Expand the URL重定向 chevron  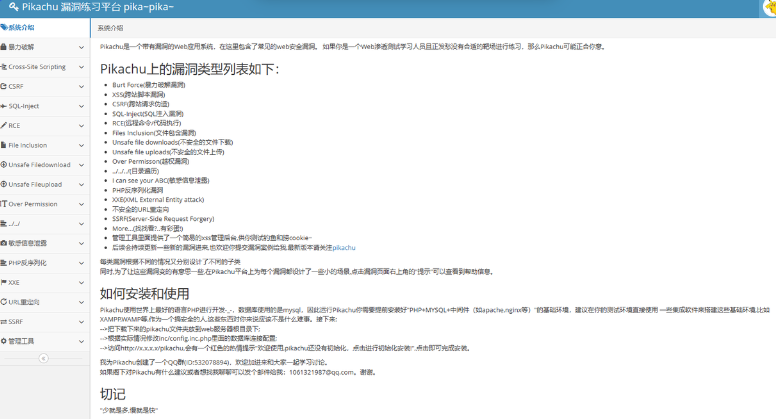click(x=82, y=301)
